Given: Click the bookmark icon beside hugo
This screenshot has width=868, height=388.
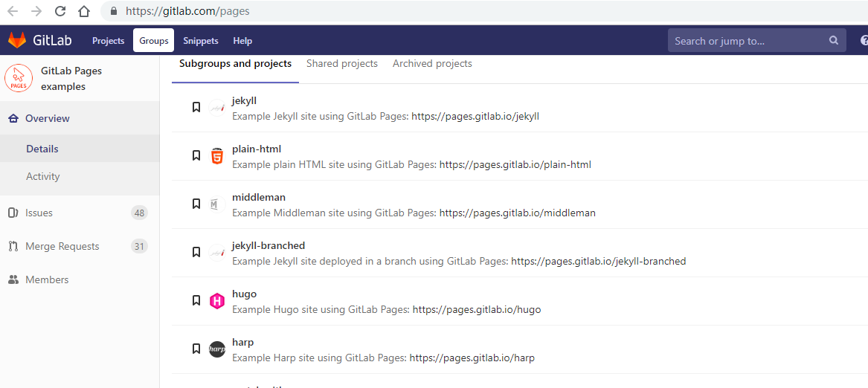Looking at the screenshot, I should click(196, 300).
